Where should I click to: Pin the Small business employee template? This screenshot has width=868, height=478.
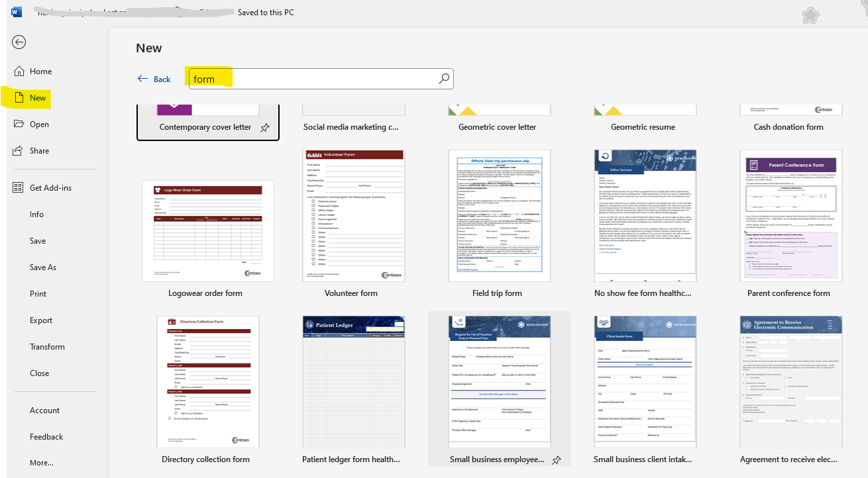pyautogui.click(x=557, y=461)
